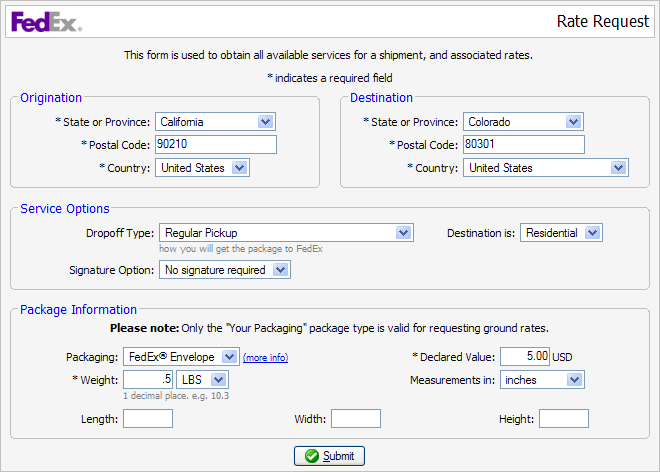This screenshot has height=472, width=660.
Task: Click the Width input field
Action: tap(356, 419)
